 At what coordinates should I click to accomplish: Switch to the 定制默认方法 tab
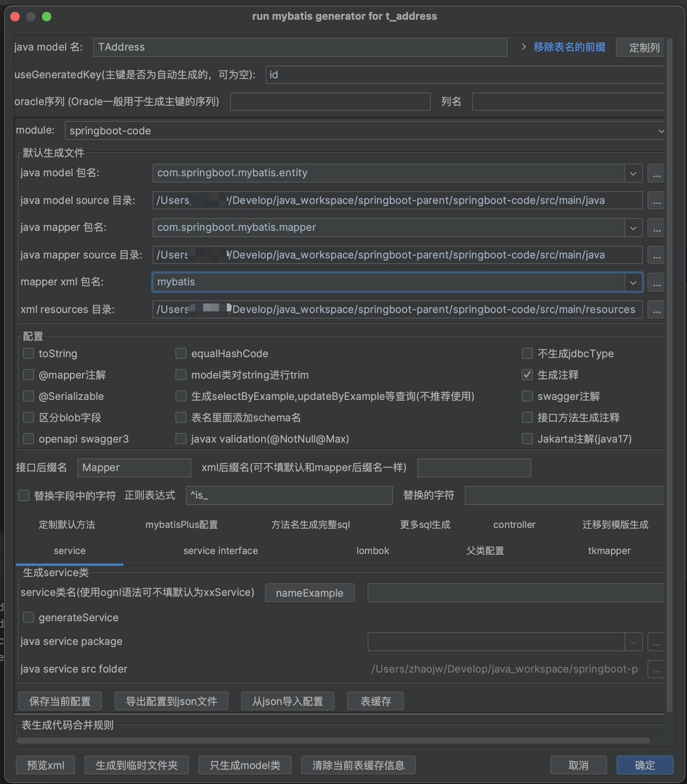(67, 525)
